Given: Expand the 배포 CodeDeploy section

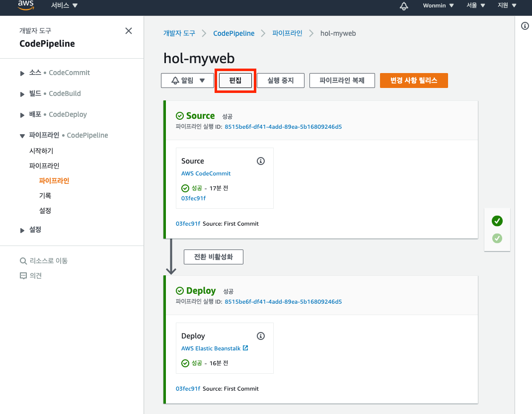Looking at the screenshot, I should [x=22, y=115].
